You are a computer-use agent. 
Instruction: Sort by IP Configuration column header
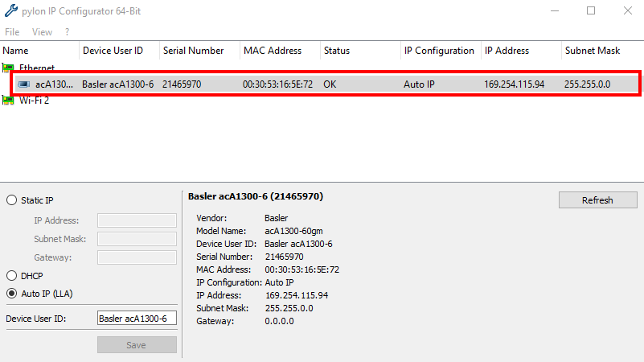441,51
